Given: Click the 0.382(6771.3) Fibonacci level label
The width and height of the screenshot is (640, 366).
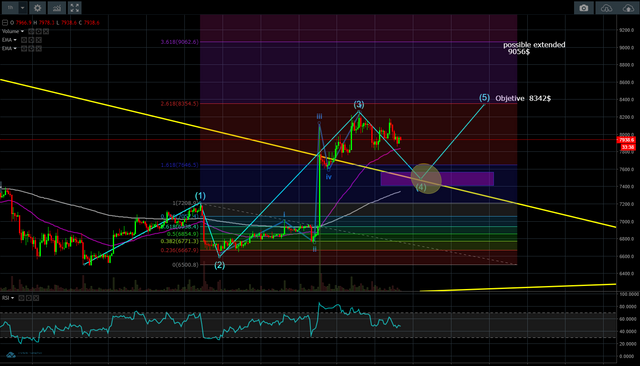Looking at the screenshot, I should coord(180,242).
